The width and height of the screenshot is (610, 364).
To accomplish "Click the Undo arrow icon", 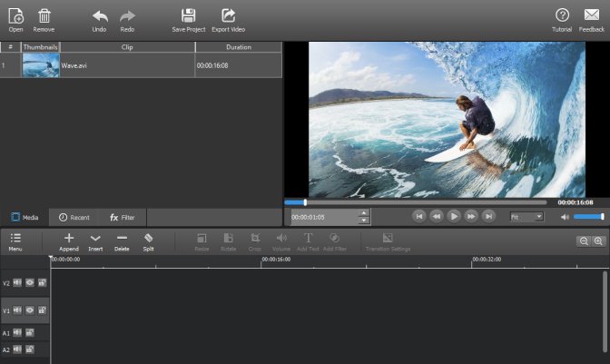I will [x=100, y=16].
